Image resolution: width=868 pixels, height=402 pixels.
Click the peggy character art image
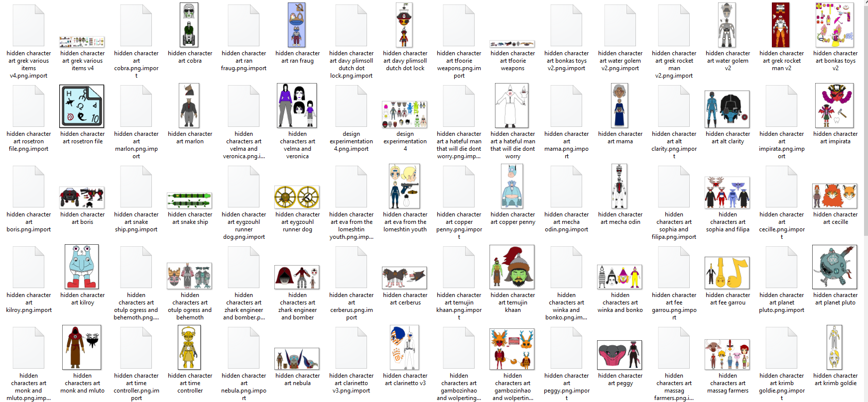point(620,355)
